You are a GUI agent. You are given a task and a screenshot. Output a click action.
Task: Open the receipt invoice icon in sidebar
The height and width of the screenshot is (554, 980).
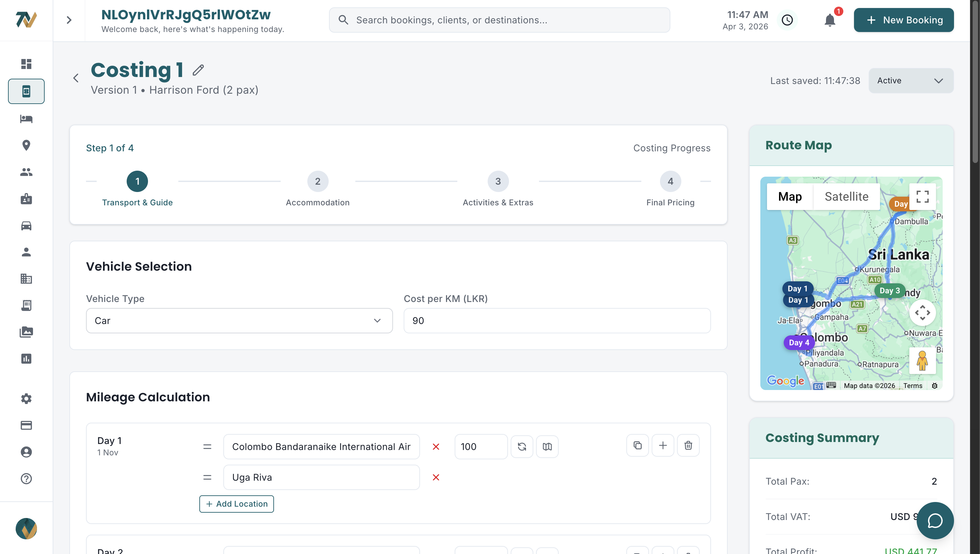[26, 305]
